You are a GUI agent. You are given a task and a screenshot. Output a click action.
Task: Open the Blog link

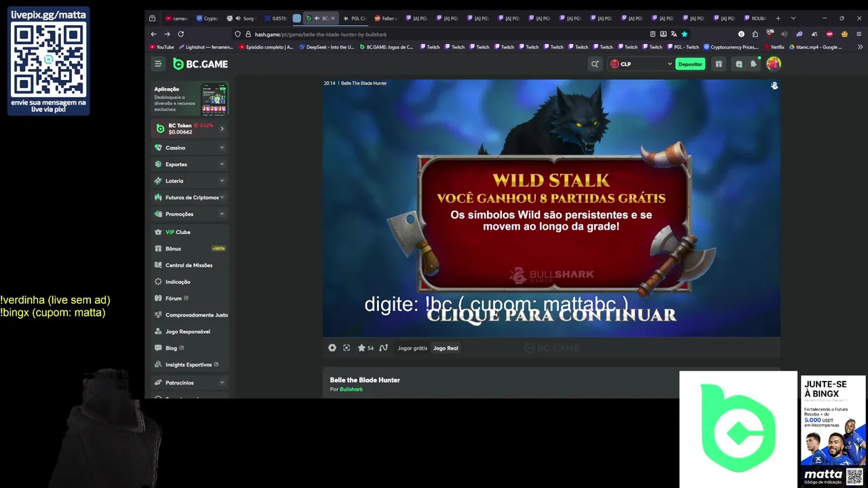tap(191, 348)
